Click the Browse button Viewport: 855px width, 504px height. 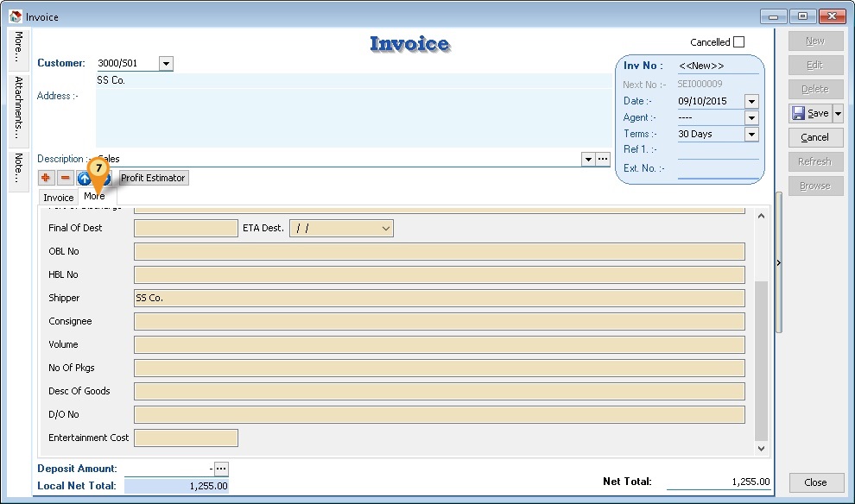814,186
